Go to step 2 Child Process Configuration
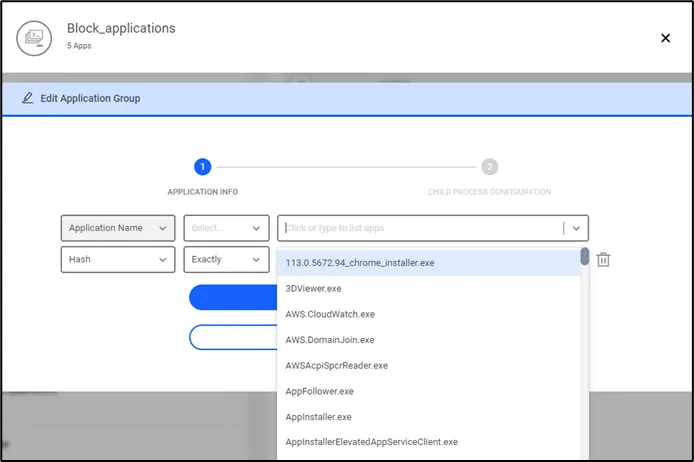 [490, 167]
